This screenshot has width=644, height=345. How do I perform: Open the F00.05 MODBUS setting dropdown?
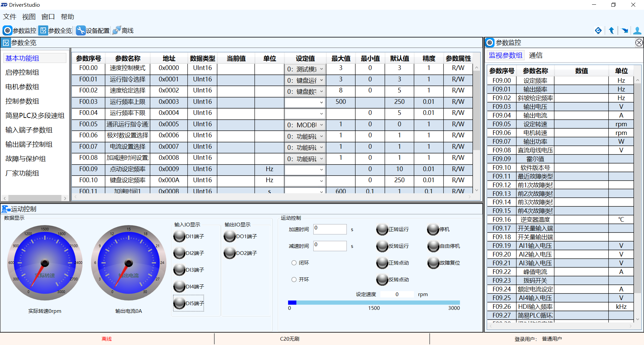coord(321,125)
